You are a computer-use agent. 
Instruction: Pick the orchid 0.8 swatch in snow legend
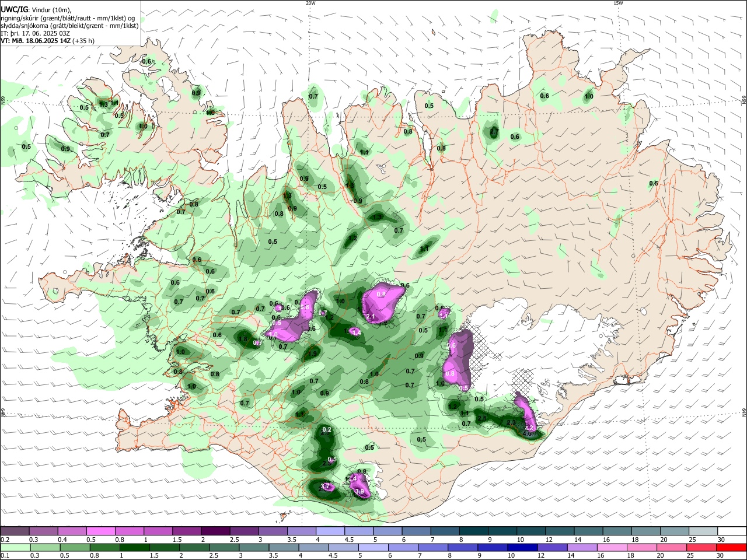click(130, 531)
